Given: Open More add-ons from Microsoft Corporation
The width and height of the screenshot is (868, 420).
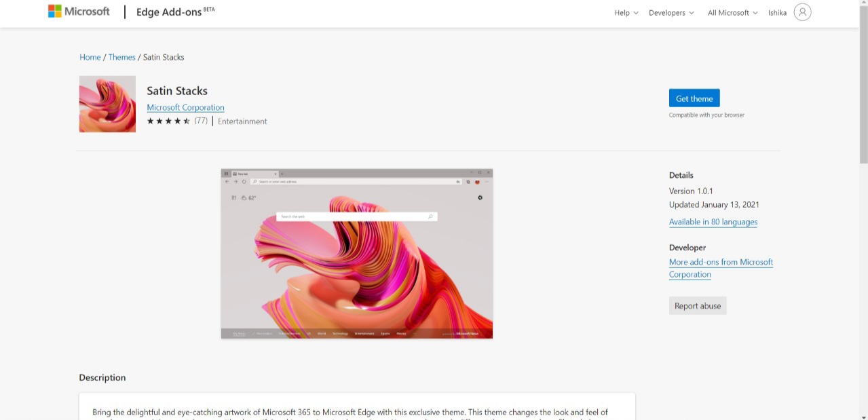Looking at the screenshot, I should (721, 268).
